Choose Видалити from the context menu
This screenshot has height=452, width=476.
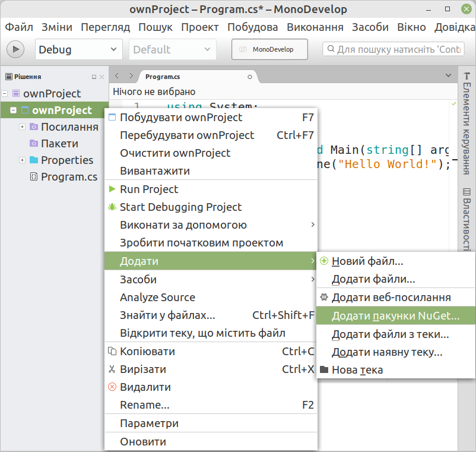click(x=211, y=387)
